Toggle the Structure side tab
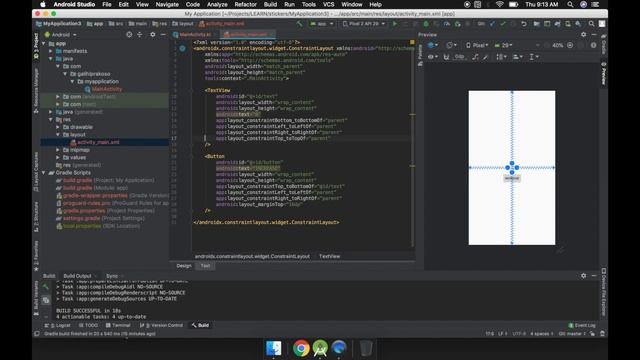The width and height of the screenshot is (640, 360). coord(36,216)
